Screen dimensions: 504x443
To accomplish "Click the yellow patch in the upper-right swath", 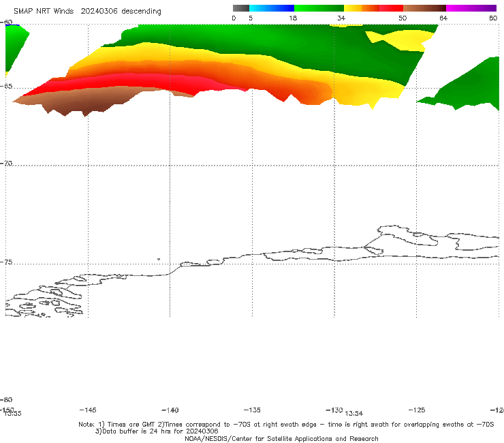I will coord(402,40).
